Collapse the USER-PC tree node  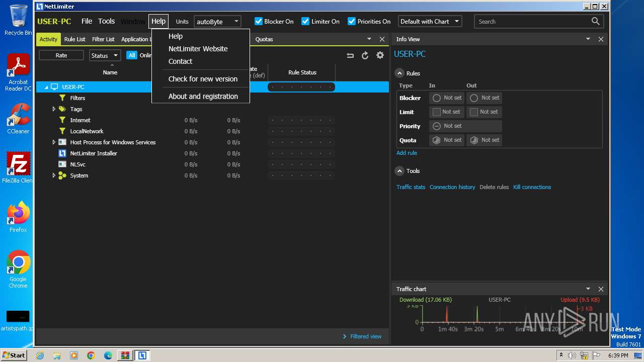pyautogui.click(x=46, y=87)
